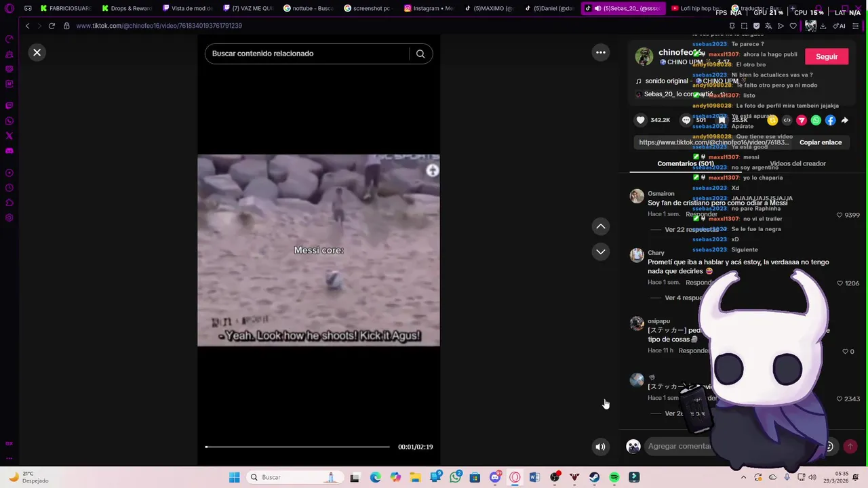Click taskbar Buscar search box
This screenshot has height=488, width=868.
point(294,477)
